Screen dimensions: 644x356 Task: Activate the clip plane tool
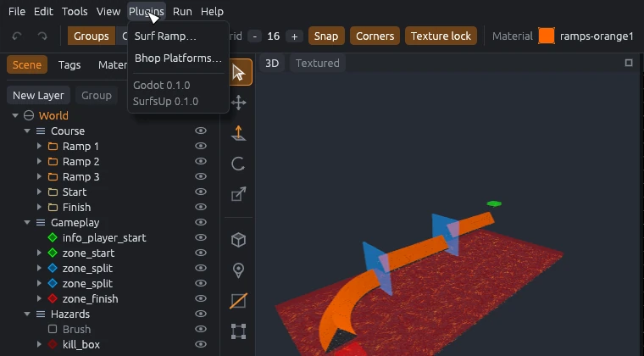[239, 301]
